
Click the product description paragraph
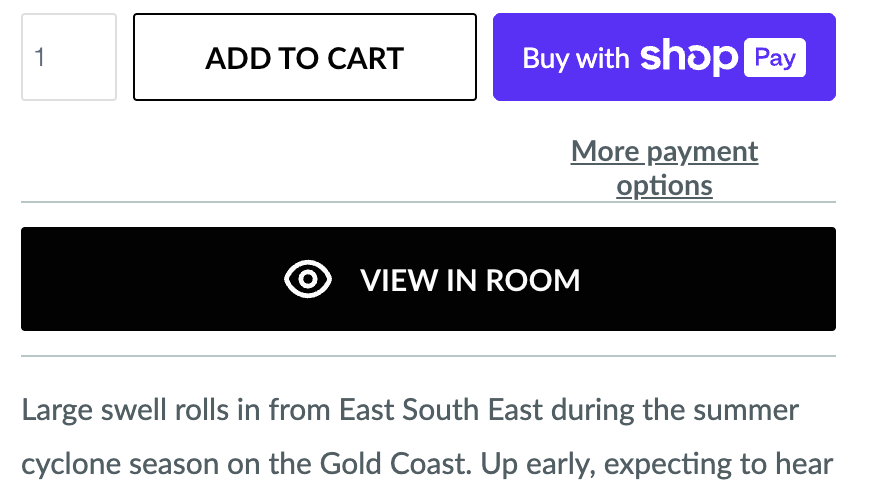(427, 437)
